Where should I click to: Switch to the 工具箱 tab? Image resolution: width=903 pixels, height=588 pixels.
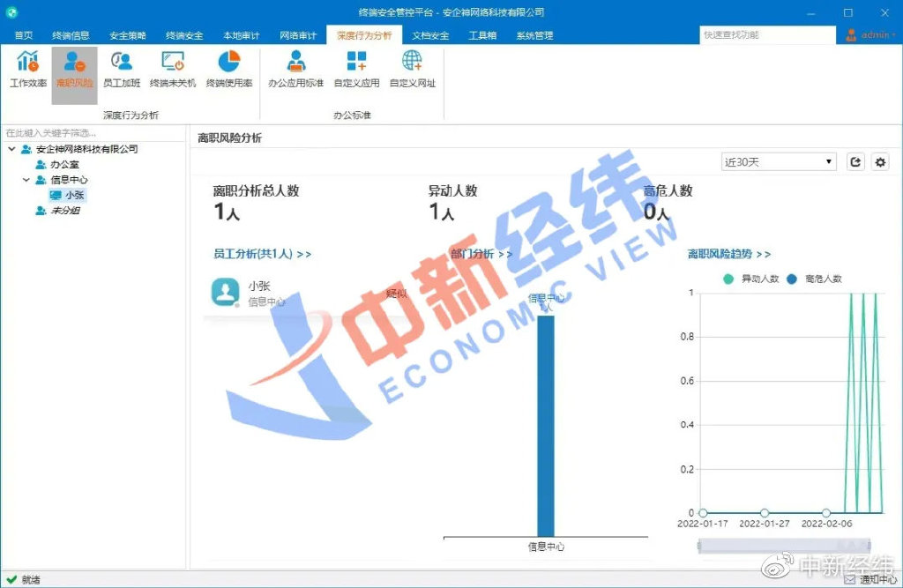482,35
